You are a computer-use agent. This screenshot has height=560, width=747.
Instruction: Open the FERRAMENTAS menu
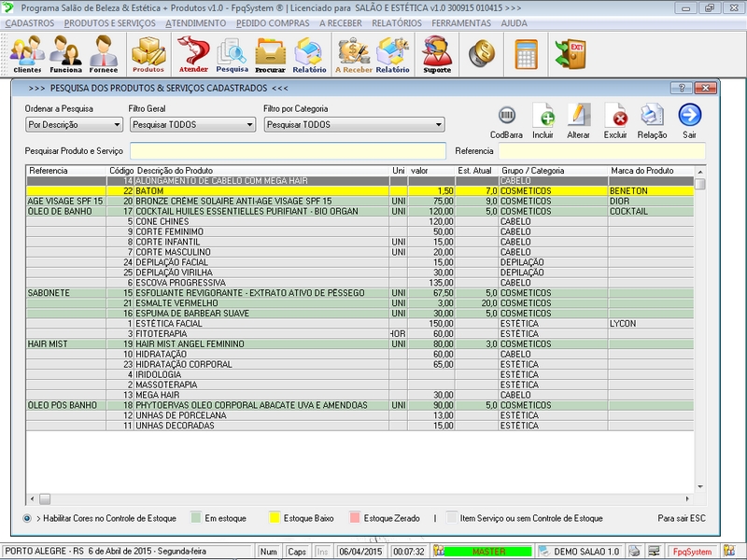[461, 22]
